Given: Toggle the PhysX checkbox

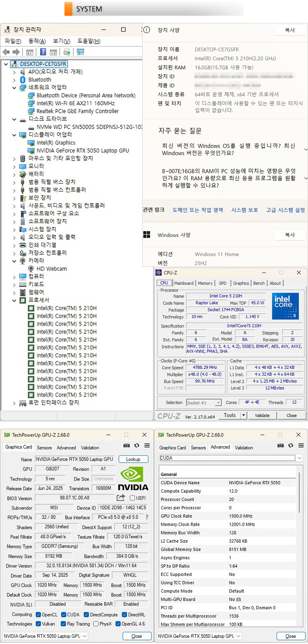Looking at the screenshot, I should (x=96, y=624).
